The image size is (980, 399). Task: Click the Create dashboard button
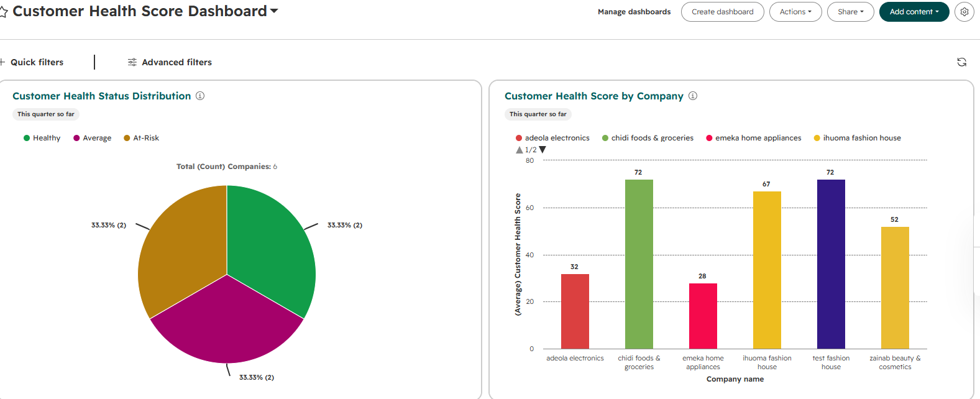coord(722,12)
